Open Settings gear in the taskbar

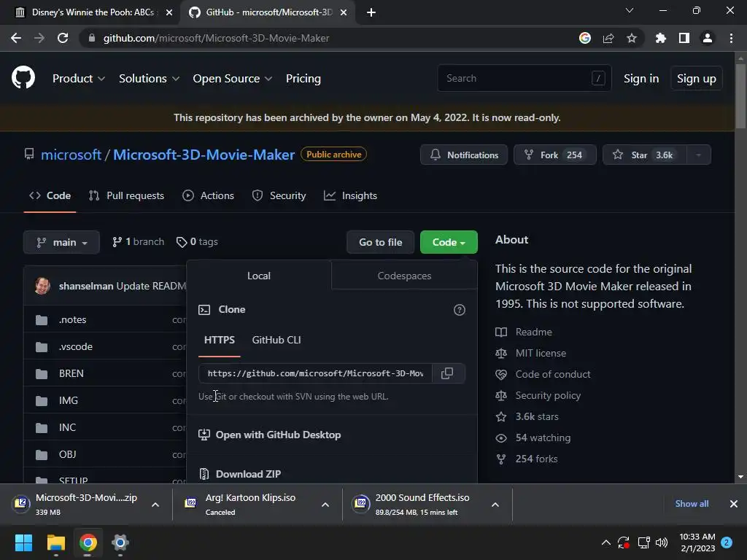(120, 542)
